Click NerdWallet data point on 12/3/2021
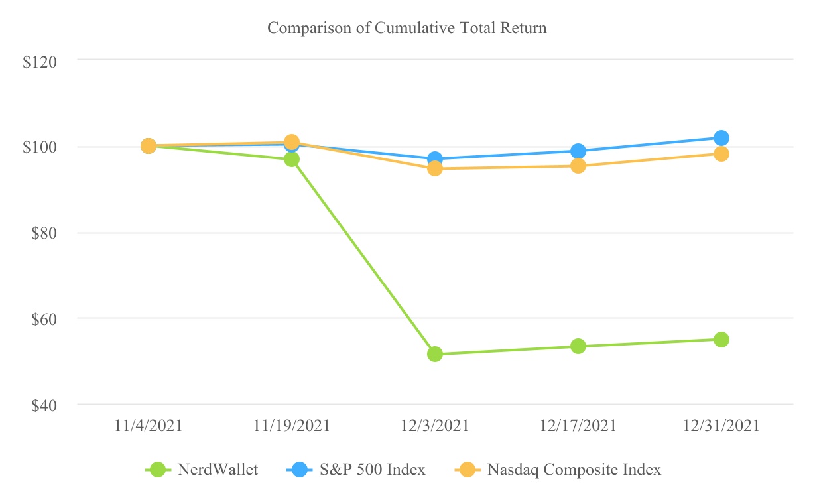 [x=435, y=354]
